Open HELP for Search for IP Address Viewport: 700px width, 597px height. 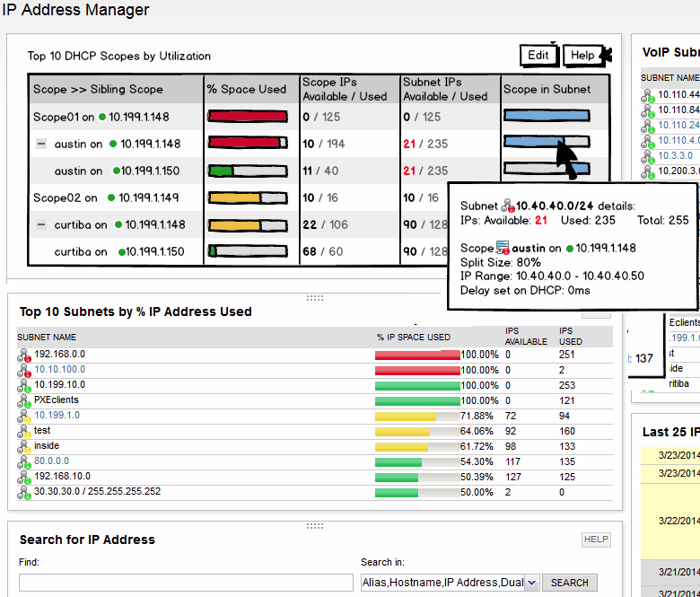596,540
